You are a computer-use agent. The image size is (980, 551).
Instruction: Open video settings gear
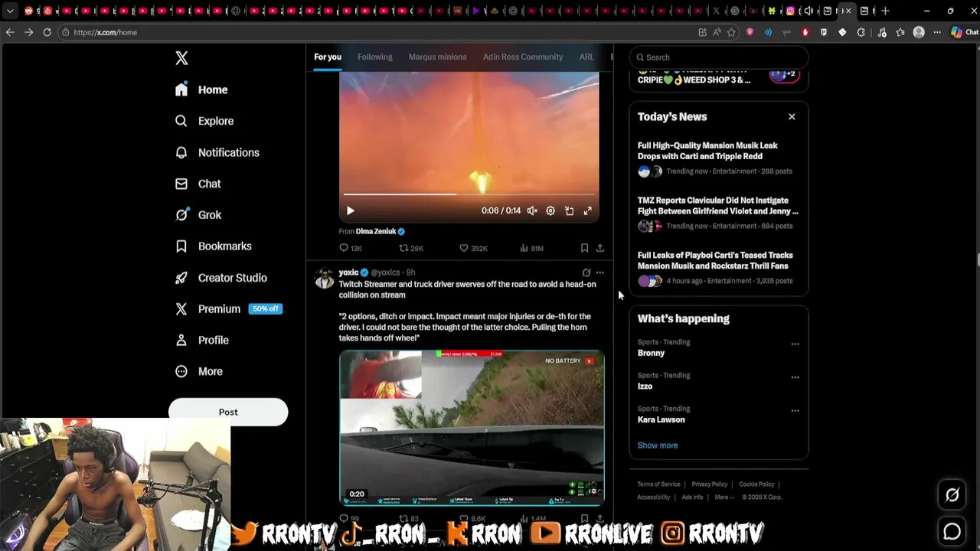pyautogui.click(x=550, y=210)
